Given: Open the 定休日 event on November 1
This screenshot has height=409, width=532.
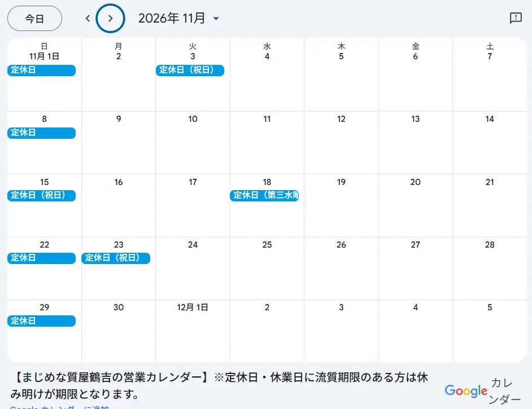Looking at the screenshot, I should pos(41,70).
